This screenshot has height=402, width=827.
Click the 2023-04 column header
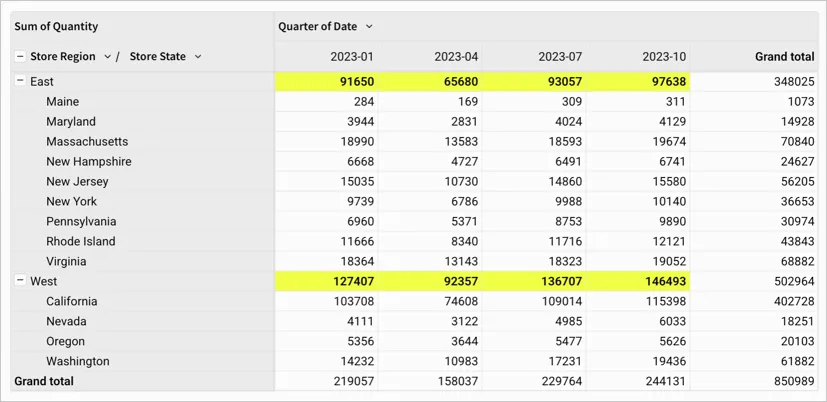pos(456,56)
